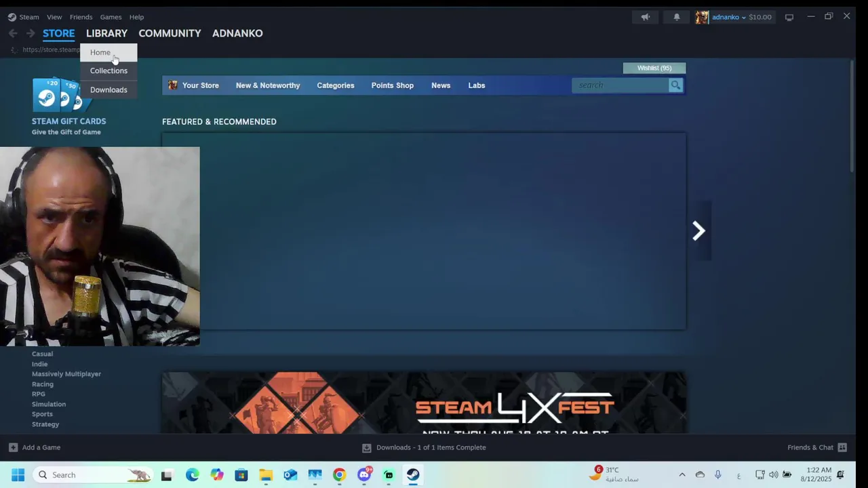Viewport: 868px width, 488px height.
Task: Open the New & Noteworthy menu
Action: point(268,85)
